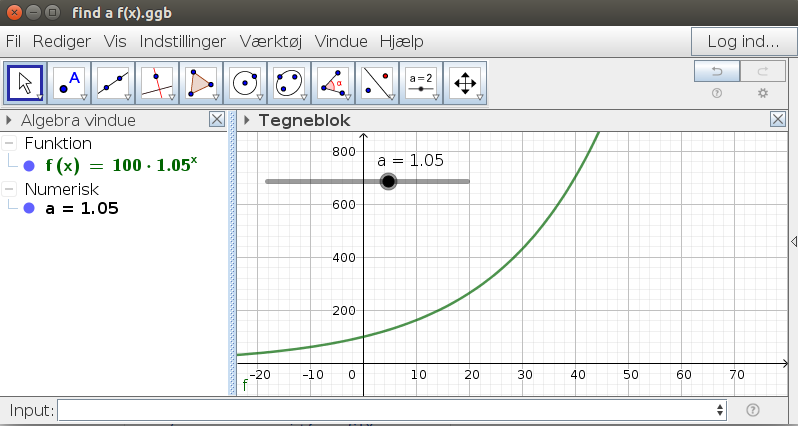798x426 pixels.
Task: Click the undo arrow button
Action: [717, 71]
